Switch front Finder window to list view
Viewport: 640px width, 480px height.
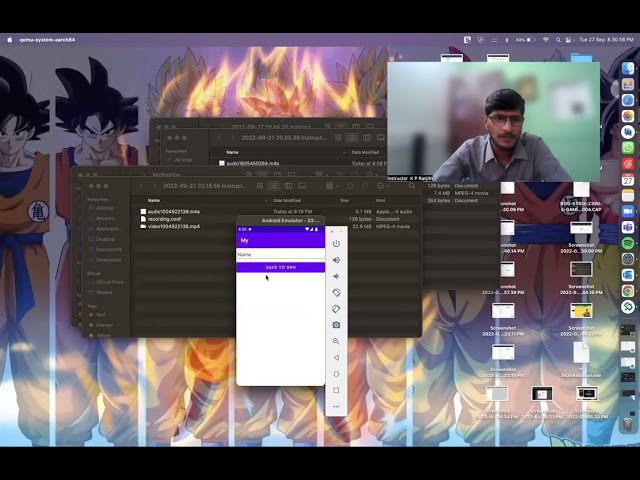pyautogui.click(x=273, y=186)
